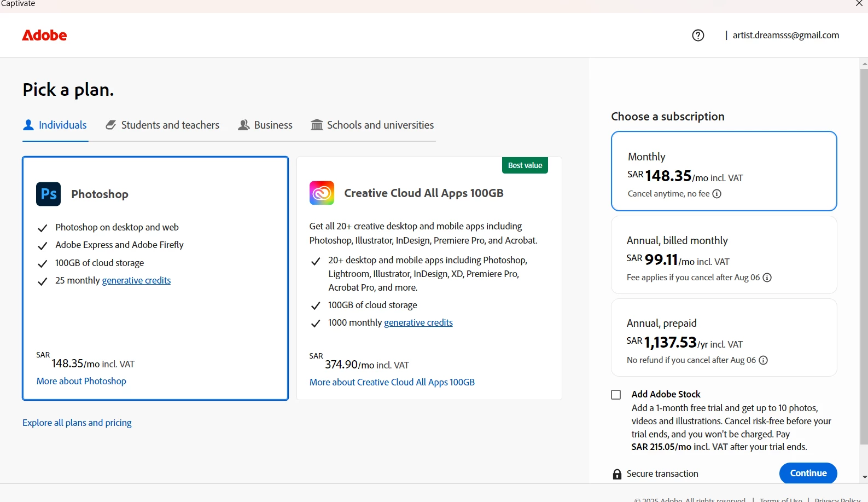Choose Annual, billed monthly subscription
The width and height of the screenshot is (868, 502).
coord(724,255)
